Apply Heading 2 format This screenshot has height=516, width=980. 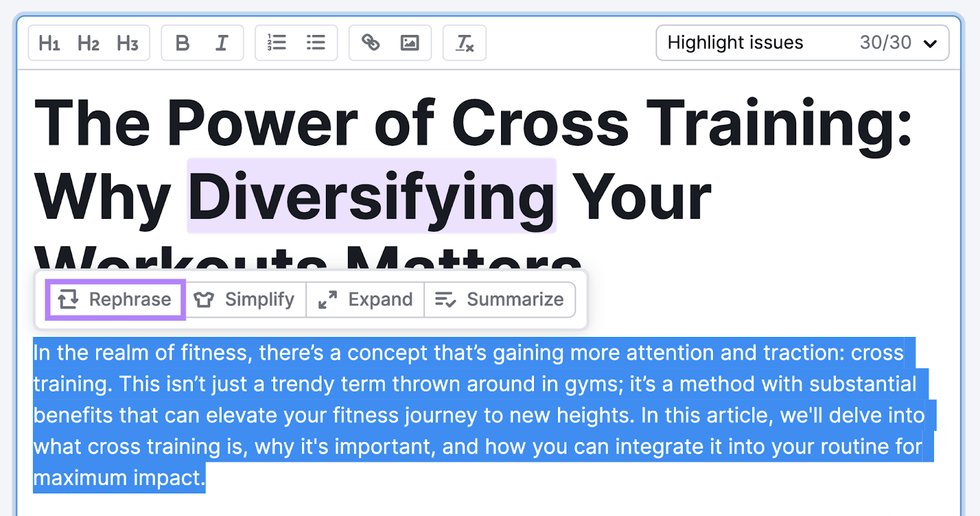88,43
